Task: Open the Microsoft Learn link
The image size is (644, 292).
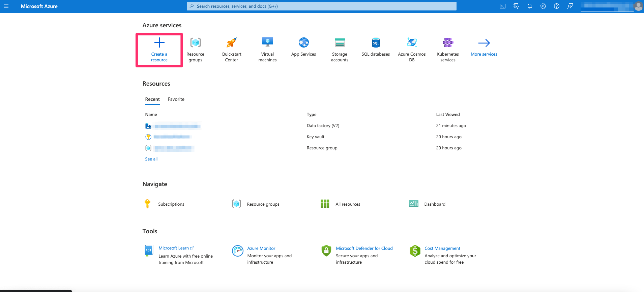Action: coord(174,248)
